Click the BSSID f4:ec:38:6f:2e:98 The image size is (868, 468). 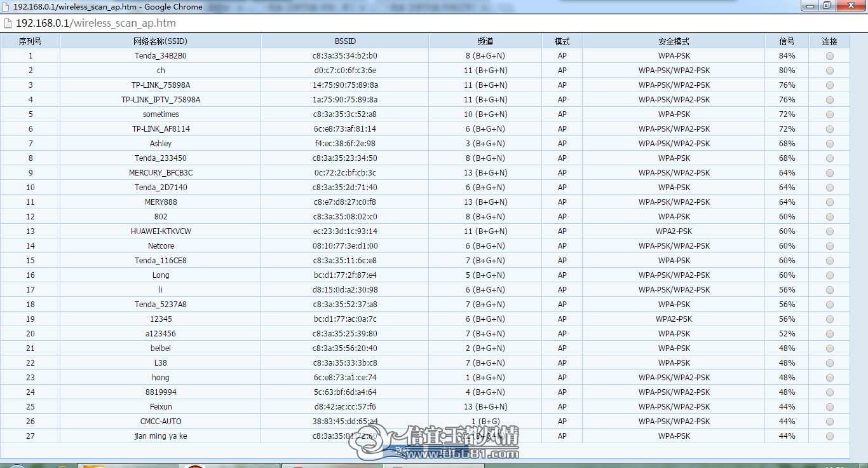345,144
